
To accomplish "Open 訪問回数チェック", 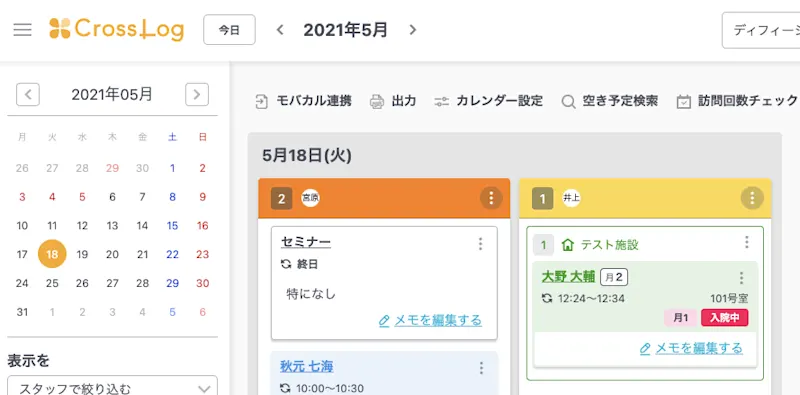I will 737,101.
